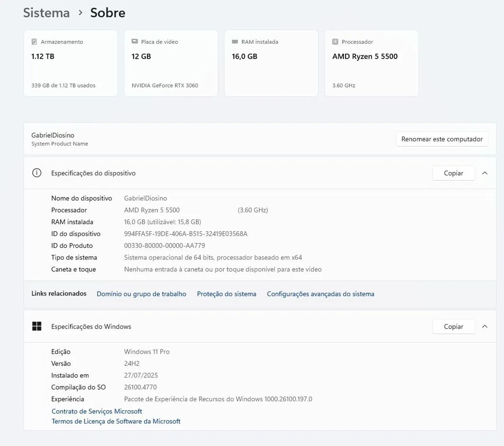Click the Windows logo beside Especificações do Windows

(x=37, y=326)
